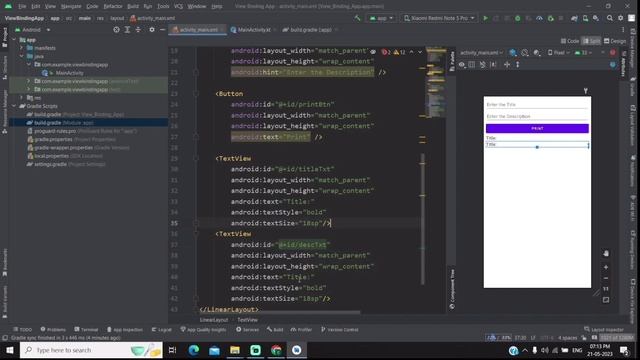Open IDE settings gear in main toolbar
Viewport: 640px width, 360px height.
click(x=620, y=18)
